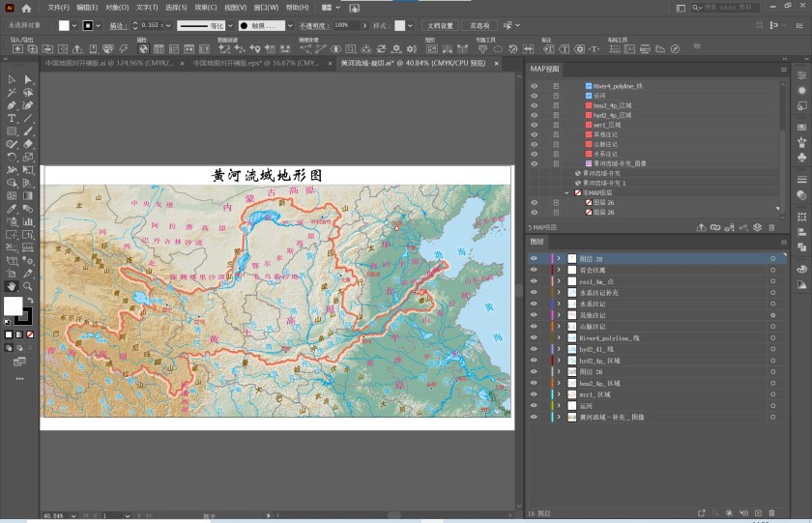Expand the 水系注记 layer
This screenshot has height=523, width=812.
tap(559, 304)
